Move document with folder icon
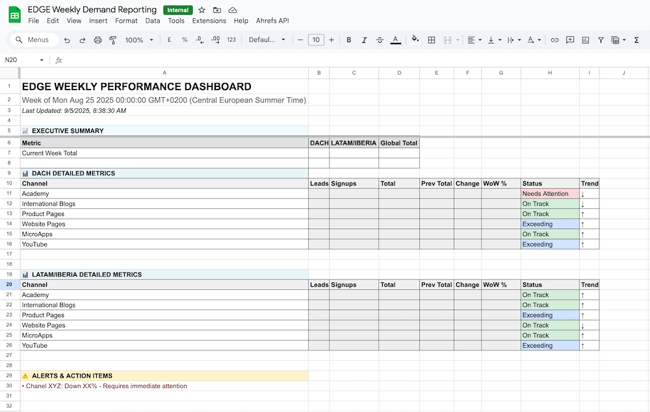Image resolution: width=650 pixels, height=412 pixels. coord(217,10)
